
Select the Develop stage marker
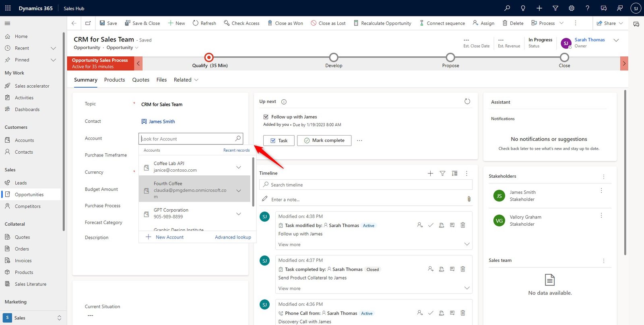click(334, 57)
